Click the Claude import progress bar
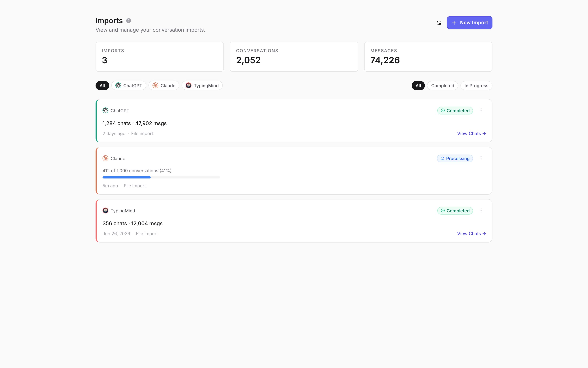Viewport: 588px width, 368px height. 161,177
